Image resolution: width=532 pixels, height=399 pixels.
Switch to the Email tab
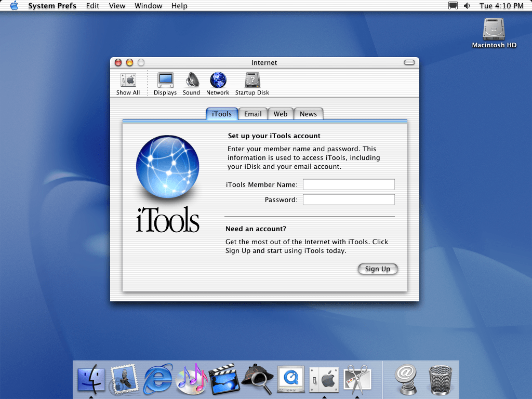253,114
